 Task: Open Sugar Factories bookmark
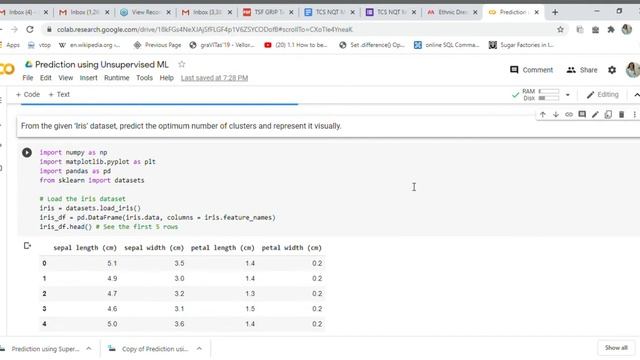pyautogui.click(x=521, y=45)
